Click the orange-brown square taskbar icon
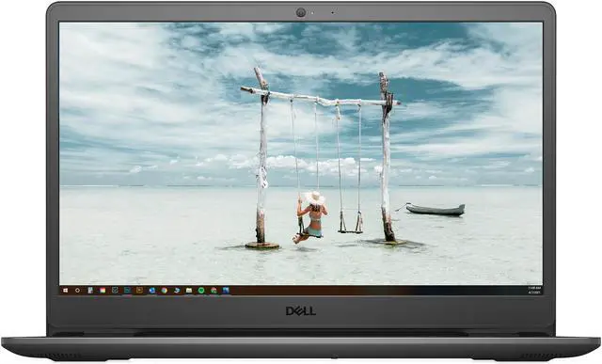 pos(140,291)
